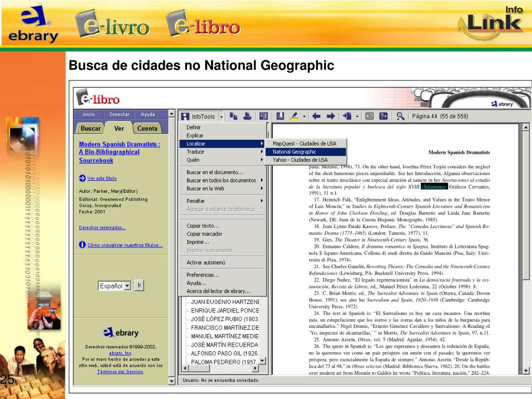This screenshot has width=532, height=399.
Task: Select Copiar texto... menu entry
Action: [x=222, y=225]
